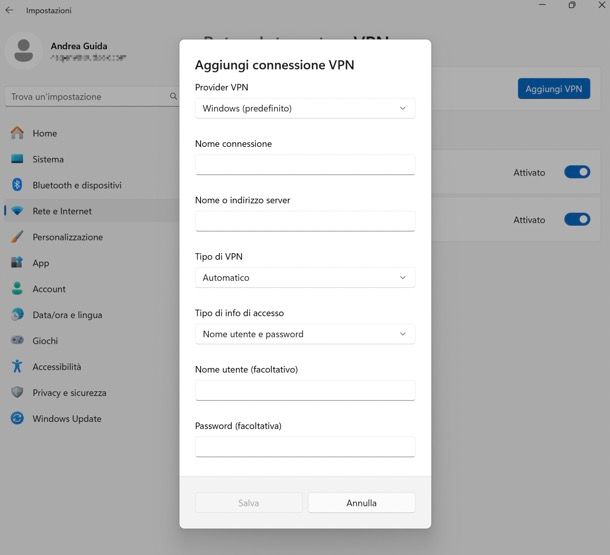610x555 pixels.
Task: Click the App icon in sidebar
Action: 17,263
